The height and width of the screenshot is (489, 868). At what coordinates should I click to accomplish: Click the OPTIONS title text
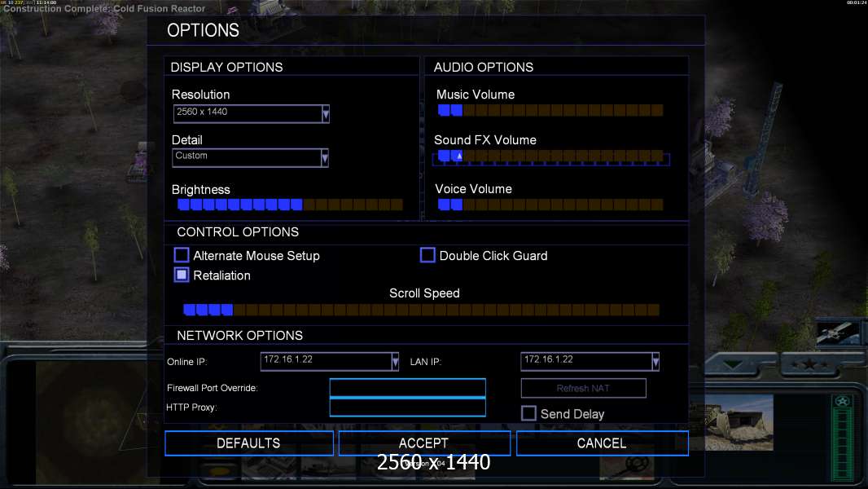(x=204, y=30)
